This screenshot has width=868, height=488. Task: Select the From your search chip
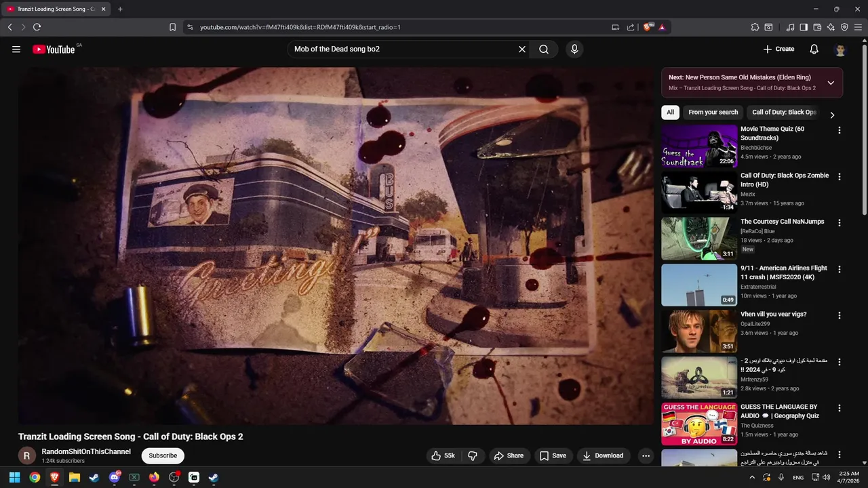[713, 113]
